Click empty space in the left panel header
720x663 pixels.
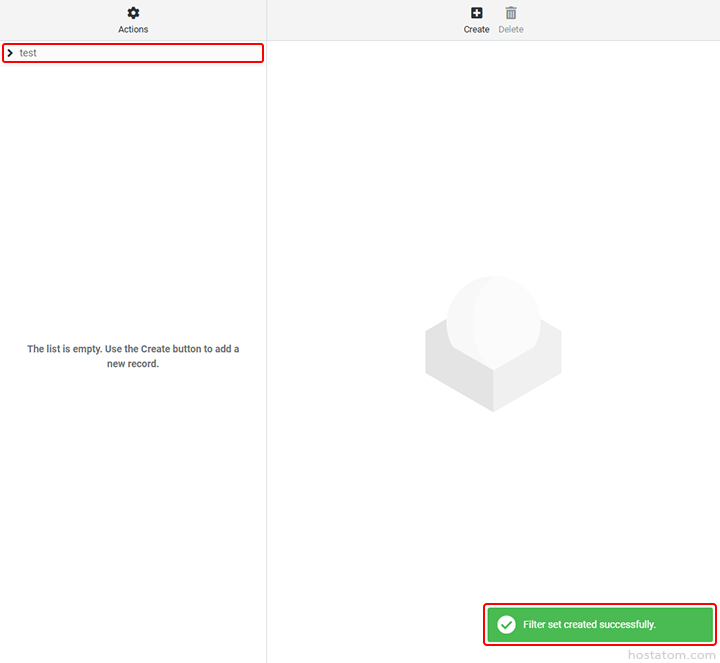(x=50, y=20)
